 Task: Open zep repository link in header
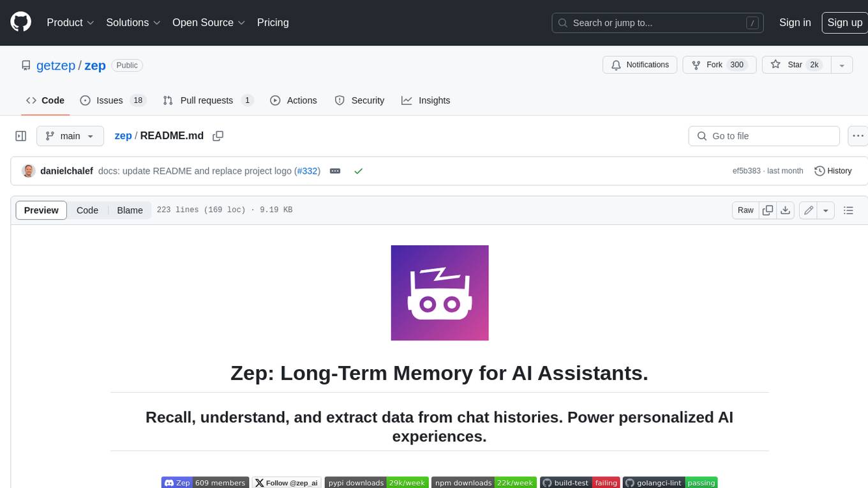click(x=95, y=65)
